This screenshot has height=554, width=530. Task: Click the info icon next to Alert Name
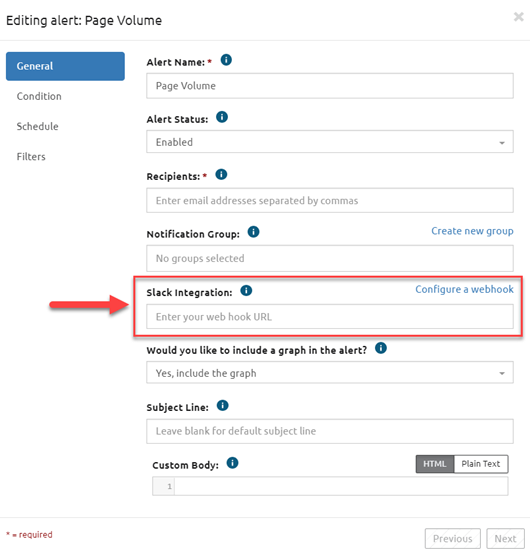coord(226,60)
